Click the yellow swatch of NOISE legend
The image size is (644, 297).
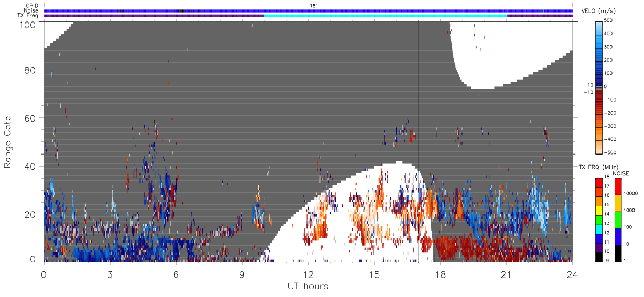tap(617, 203)
